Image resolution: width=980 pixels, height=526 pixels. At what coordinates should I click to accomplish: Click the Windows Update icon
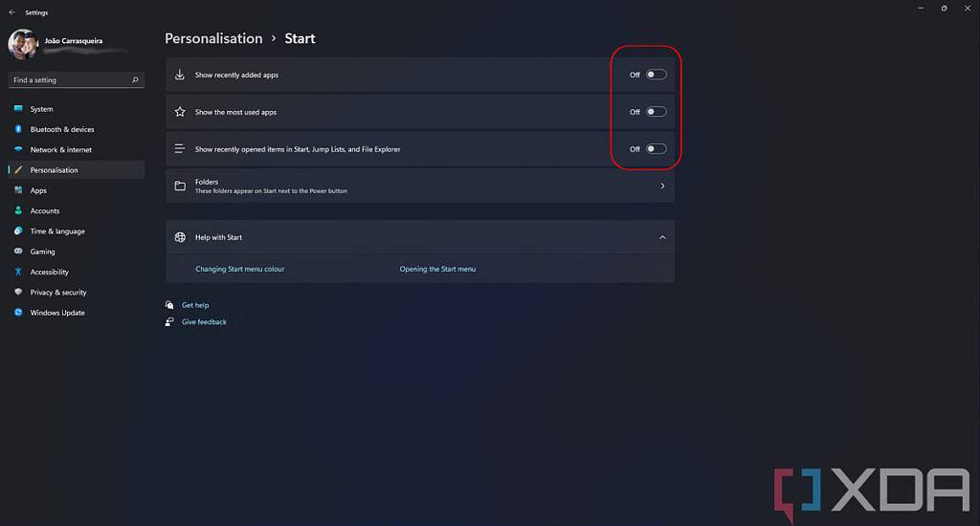(18, 313)
